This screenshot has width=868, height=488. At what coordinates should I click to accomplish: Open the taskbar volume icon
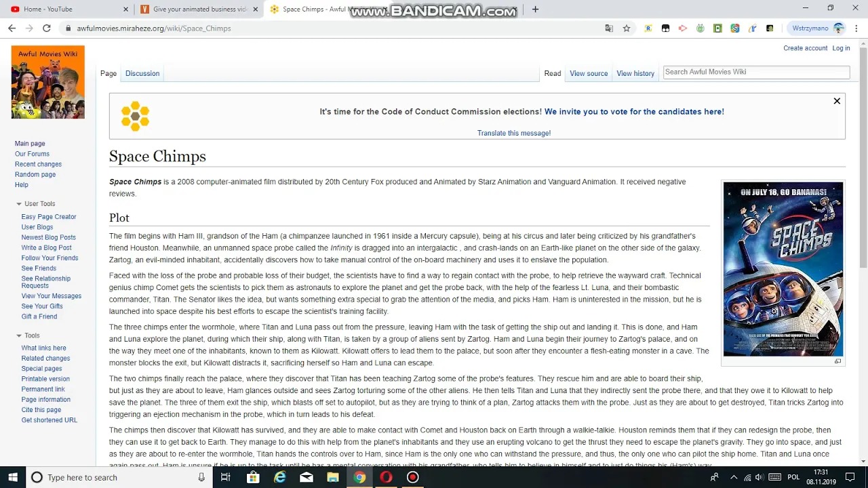coord(759,477)
